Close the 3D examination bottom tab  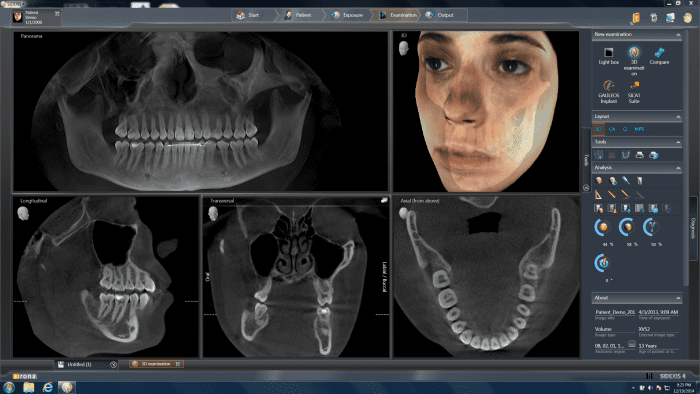pos(178,364)
